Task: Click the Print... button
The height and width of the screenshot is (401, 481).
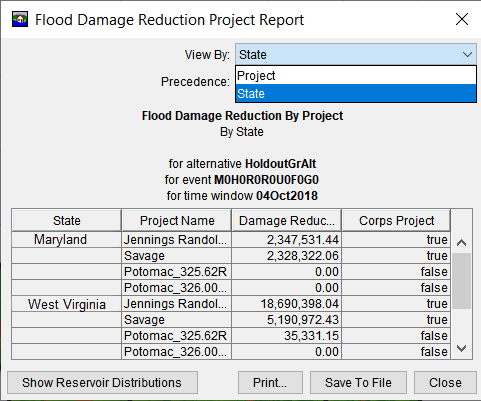Action: (x=270, y=382)
